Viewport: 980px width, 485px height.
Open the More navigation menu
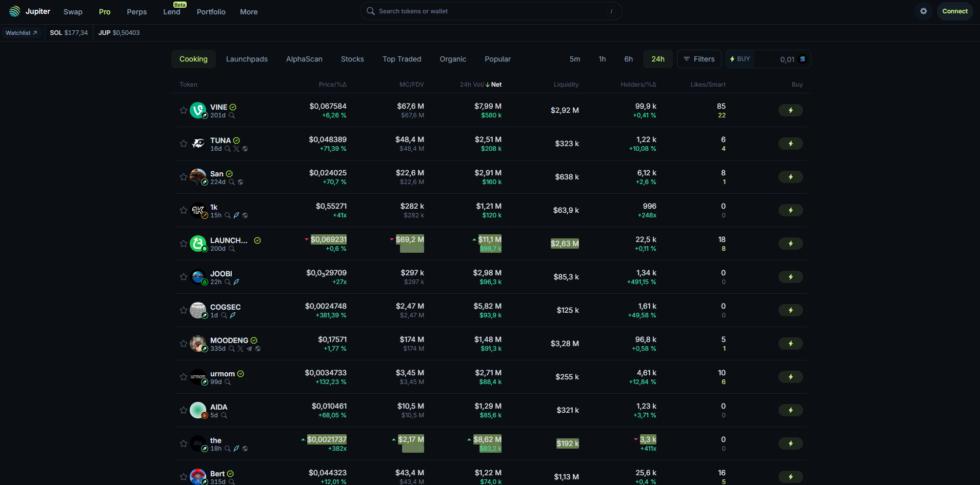click(x=248, y=11)
